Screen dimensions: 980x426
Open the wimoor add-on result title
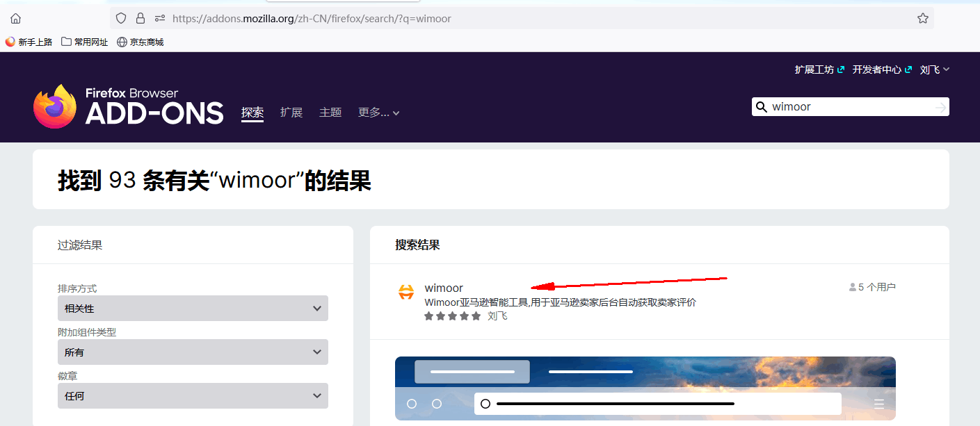tap(444, 288)
